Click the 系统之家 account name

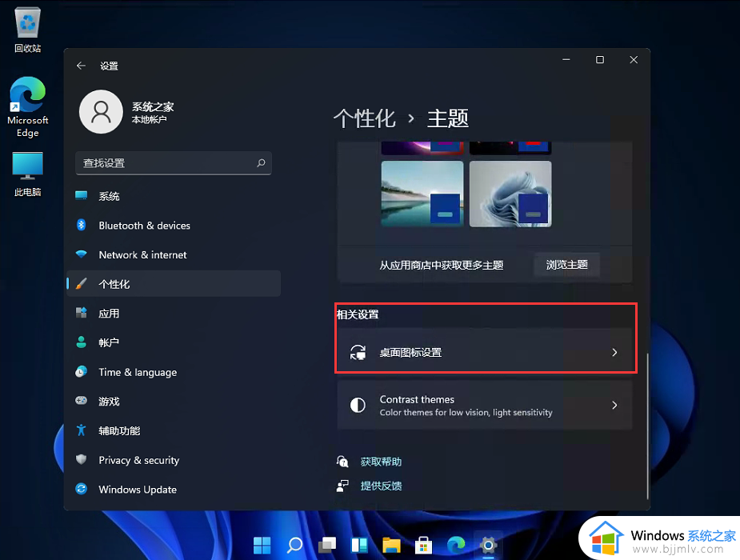pos(153,106)
